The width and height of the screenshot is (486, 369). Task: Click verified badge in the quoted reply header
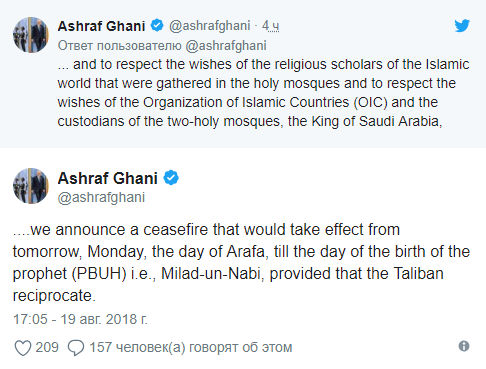157,25
